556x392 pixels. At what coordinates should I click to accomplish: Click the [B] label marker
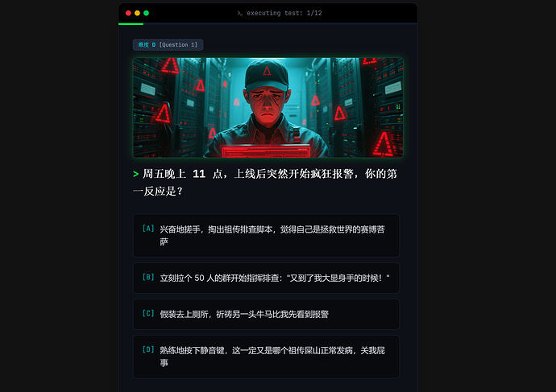[x=148, y=277]
